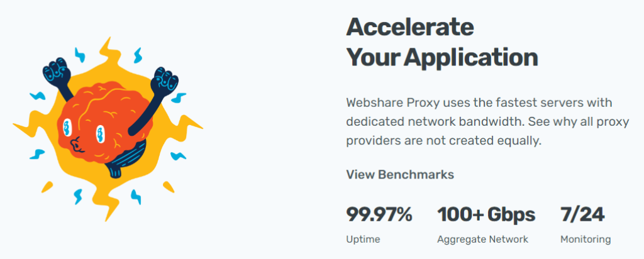Click the Aggregate Network label
Image resolution: width=644 pixels, height=259 pixels.
[x=483, y=240]
